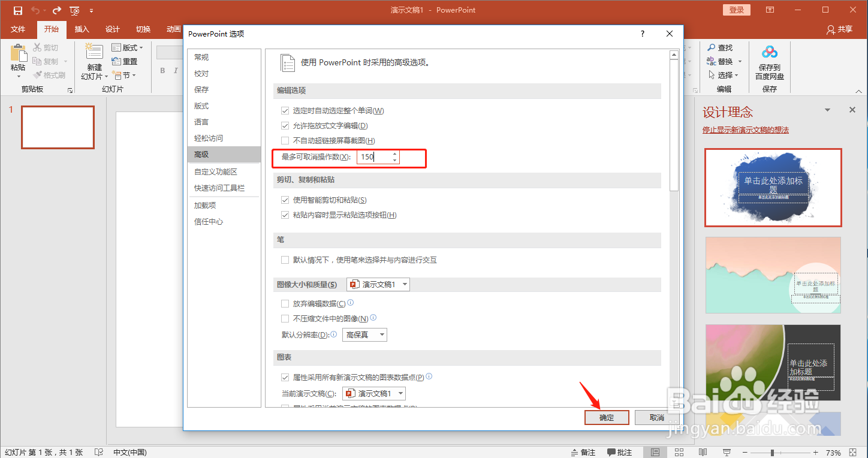Click info icon next to 放弃编辑数据
Screen dimensions: 868x458
(351, 303)
